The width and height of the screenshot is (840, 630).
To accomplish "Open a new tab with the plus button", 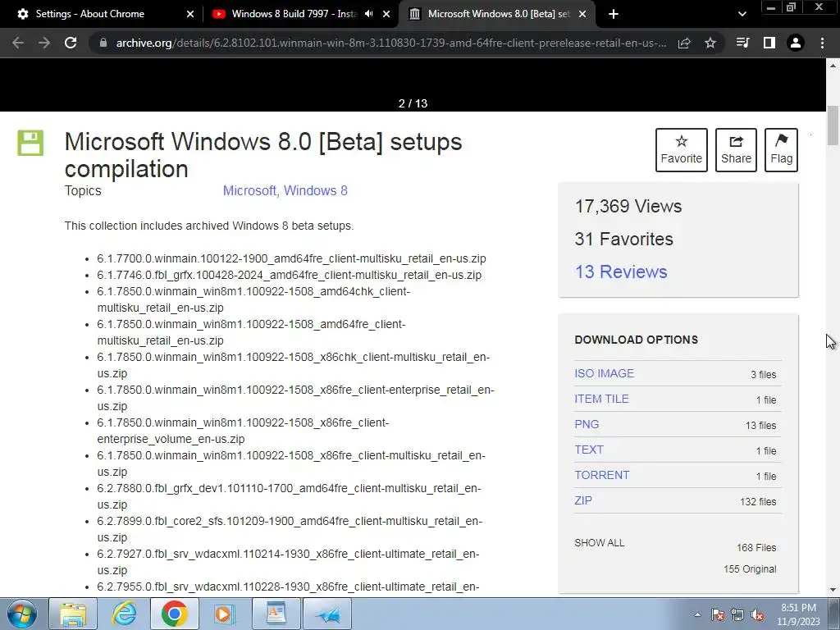I will click(x=614, y=14).
